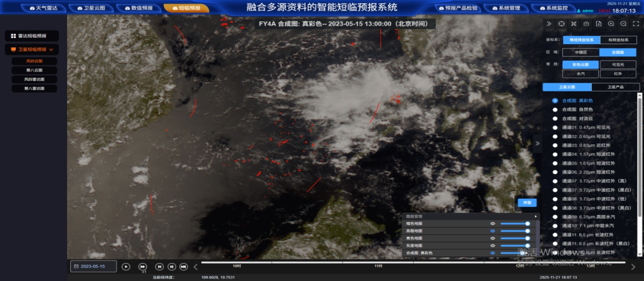The width and height of the screenshot is (644, 281).
Task: Select 通道04: 1.37μm 短波红外 radio option
Action: (555, 154)
